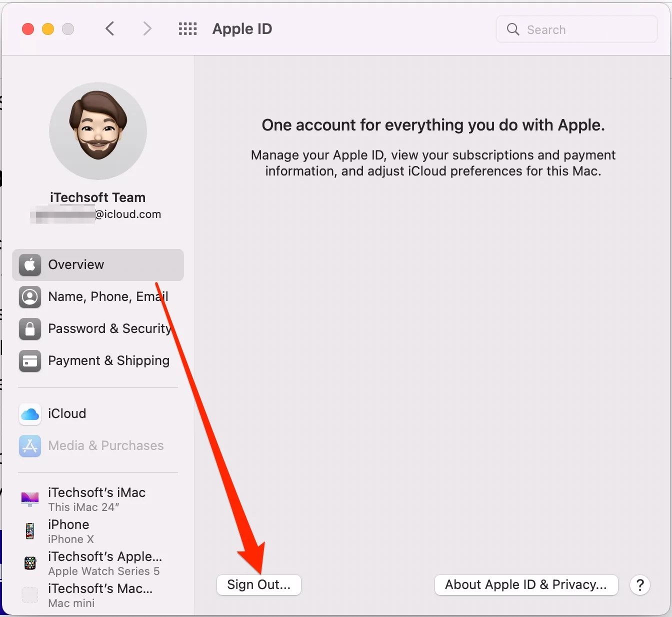Go back with the left chevron
This screenshot has width=672, height=617.
110,28
